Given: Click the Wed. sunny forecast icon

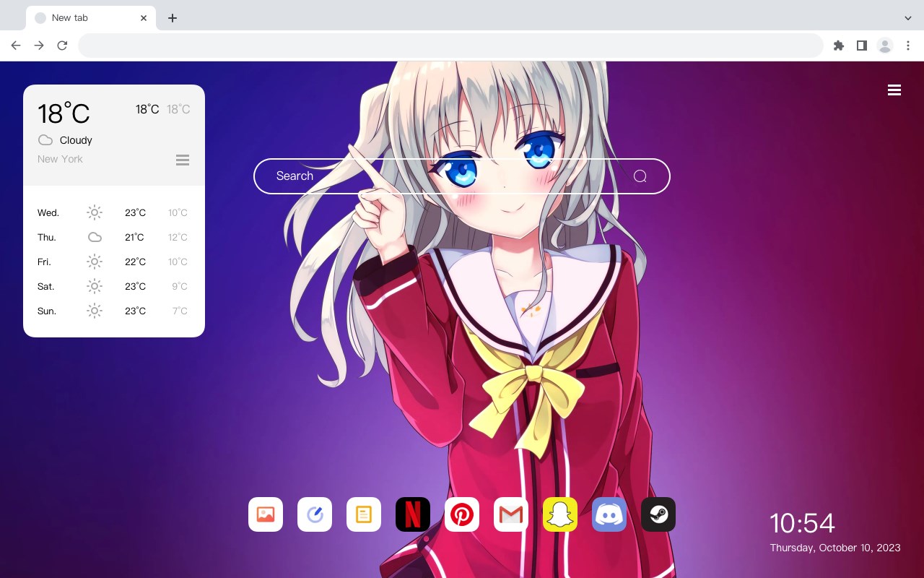Looking at the screenshot, I should [95, 212].
